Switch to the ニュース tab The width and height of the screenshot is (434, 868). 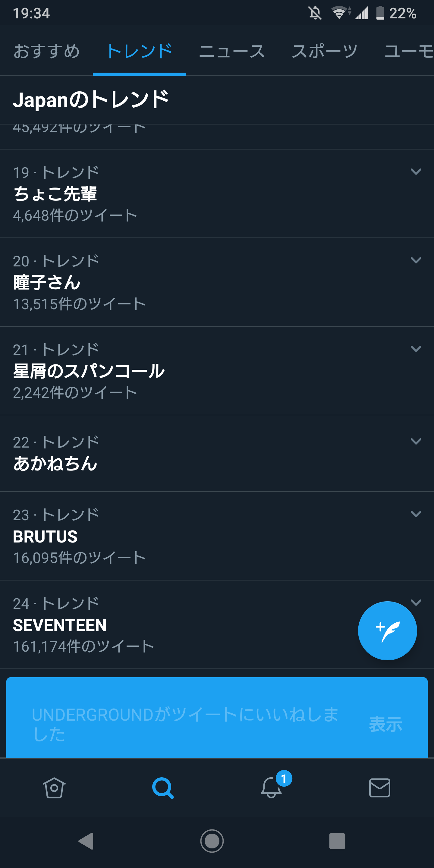point(232,51)
